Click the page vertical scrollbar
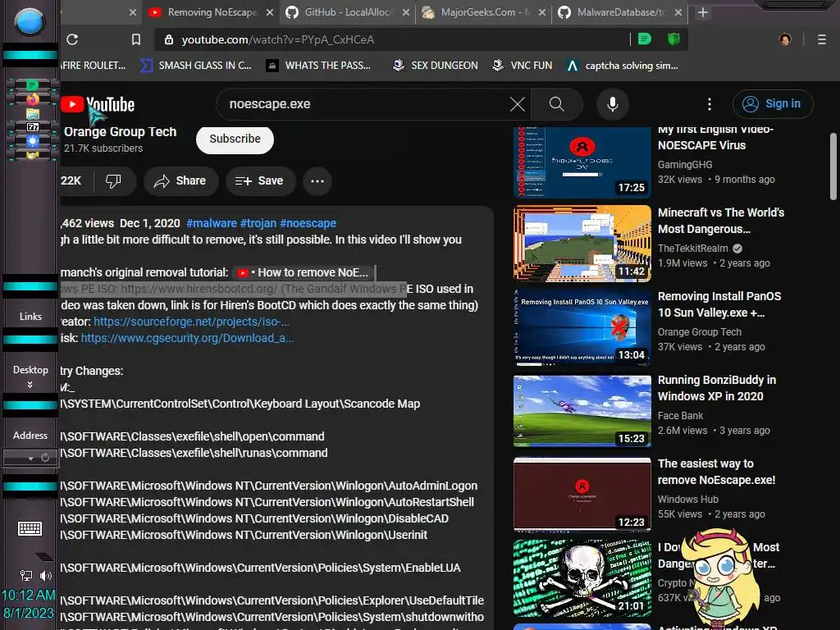The image size is (840, 630). [x=833, y=166]
